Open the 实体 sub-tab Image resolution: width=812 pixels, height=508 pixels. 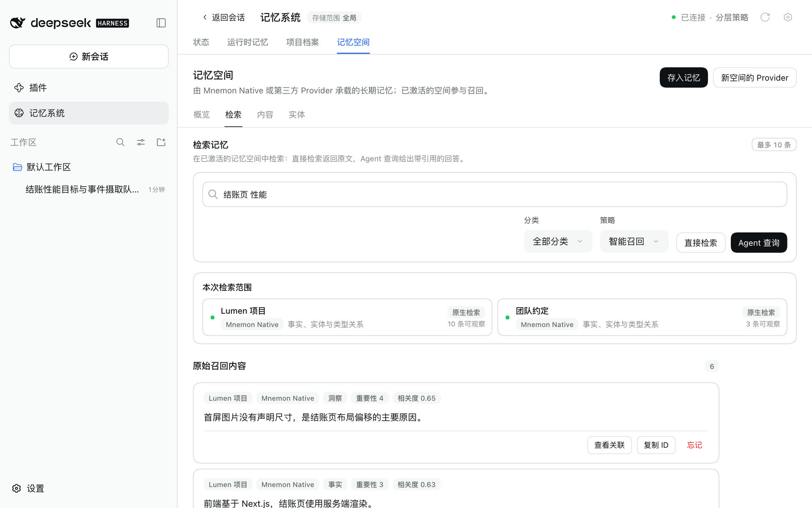[x=297, y=115]
